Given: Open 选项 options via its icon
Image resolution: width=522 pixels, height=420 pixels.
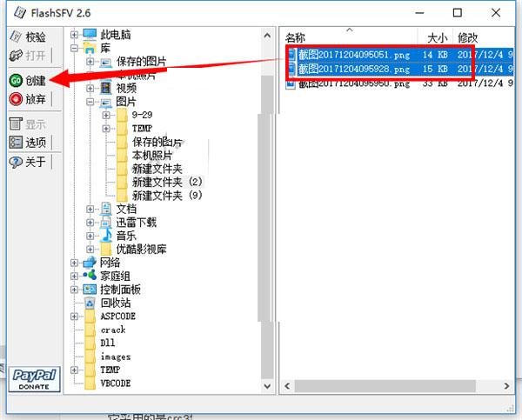Looking at the screenshot, I should click(16, 143).
